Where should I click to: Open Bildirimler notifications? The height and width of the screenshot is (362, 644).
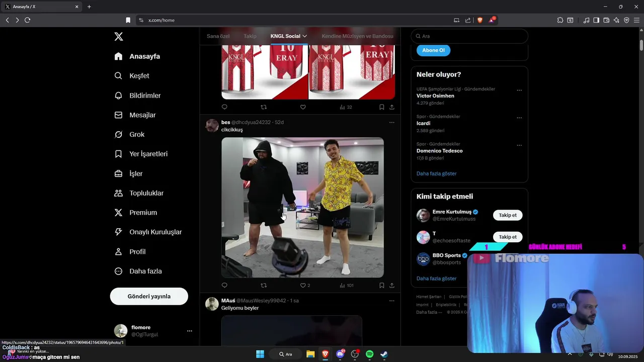tap(138, 96)
